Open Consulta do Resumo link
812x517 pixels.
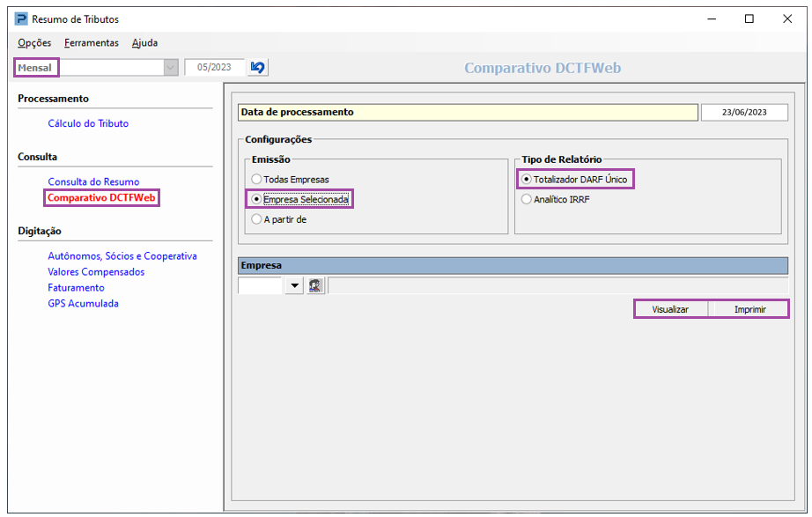pyautogui.click(x=93, y=181)
